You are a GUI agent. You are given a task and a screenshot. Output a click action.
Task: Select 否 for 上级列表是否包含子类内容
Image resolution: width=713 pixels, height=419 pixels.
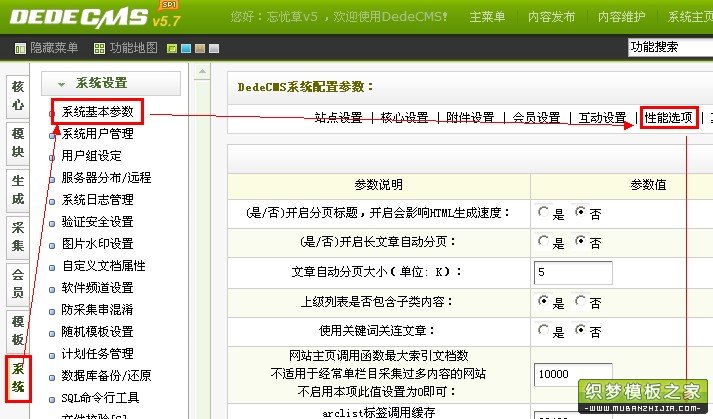580,301
